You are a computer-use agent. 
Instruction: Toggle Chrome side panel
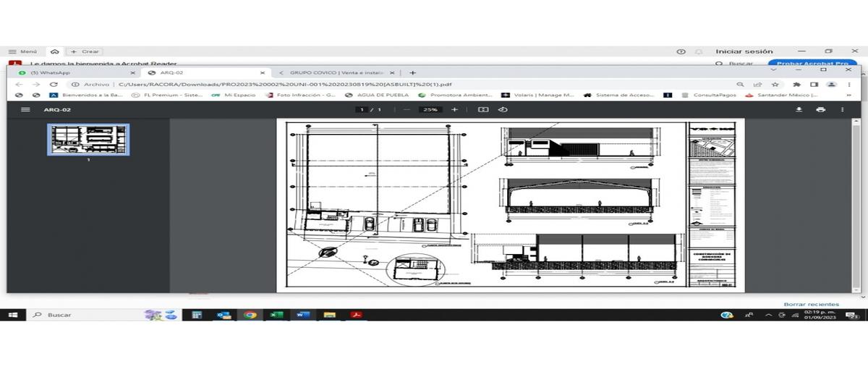pos(814,84)
